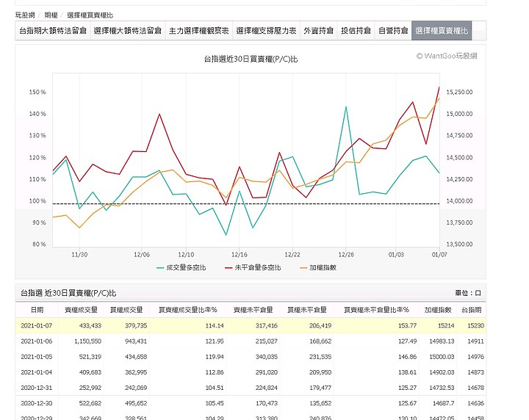Click the 15,250.00 right axis label

(x=459, y=92)
